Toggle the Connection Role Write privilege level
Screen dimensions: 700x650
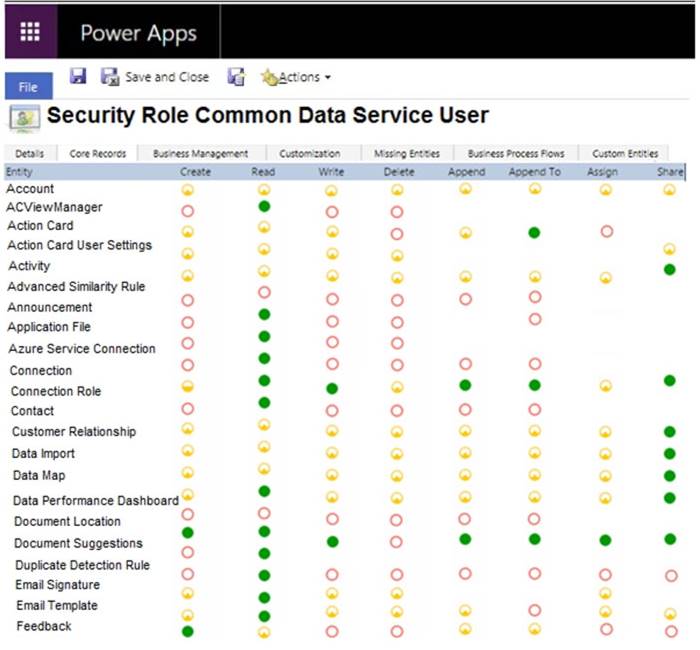point(332,387)
